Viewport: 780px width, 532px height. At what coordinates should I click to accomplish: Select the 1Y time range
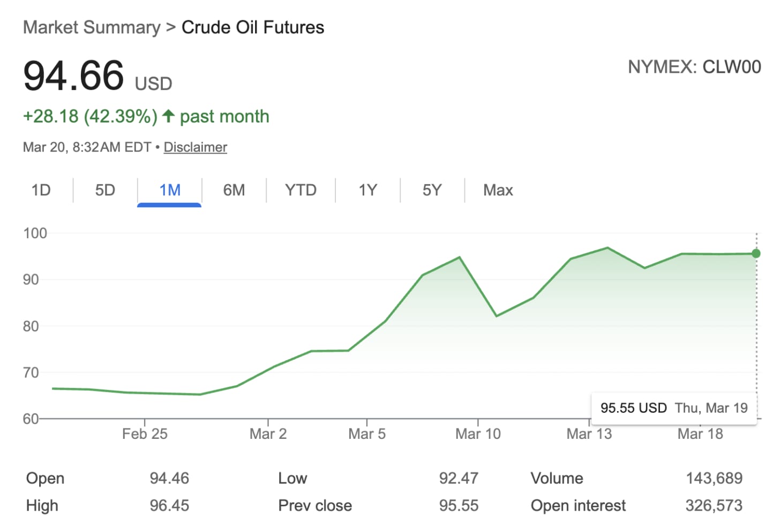point(367,190)
